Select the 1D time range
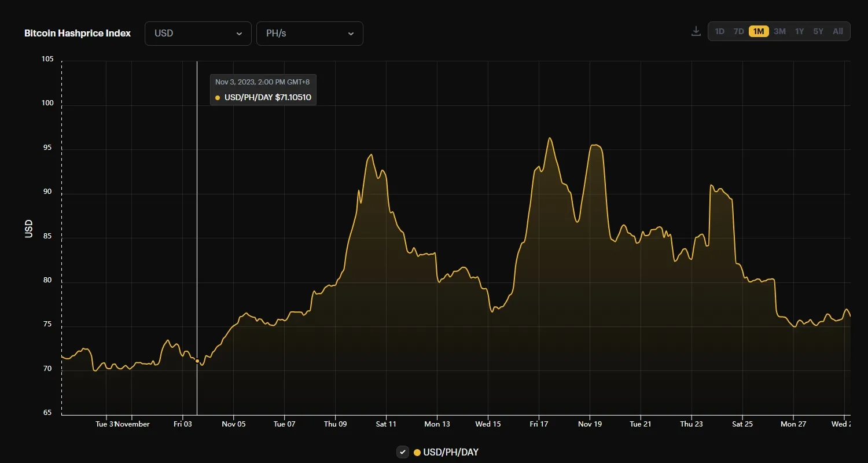Image resolution: width=868 pixels, height=463 pixels. 719,31
